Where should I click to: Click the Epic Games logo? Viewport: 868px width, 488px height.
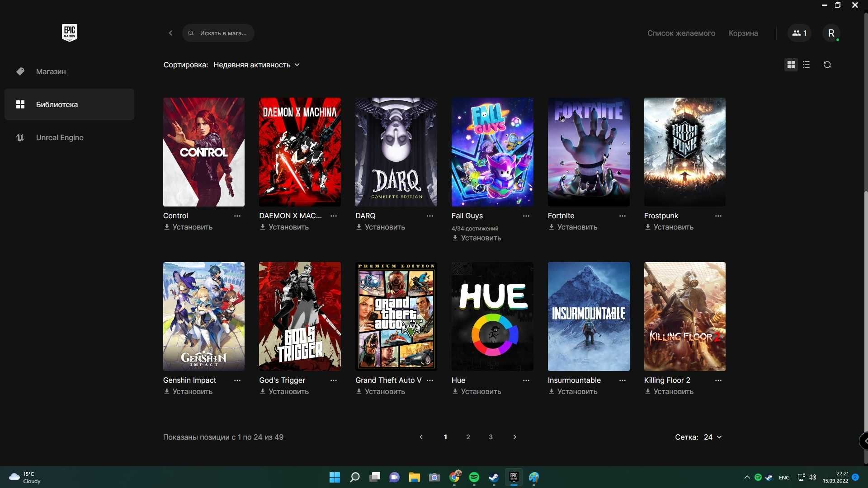[x=70, y=33]
